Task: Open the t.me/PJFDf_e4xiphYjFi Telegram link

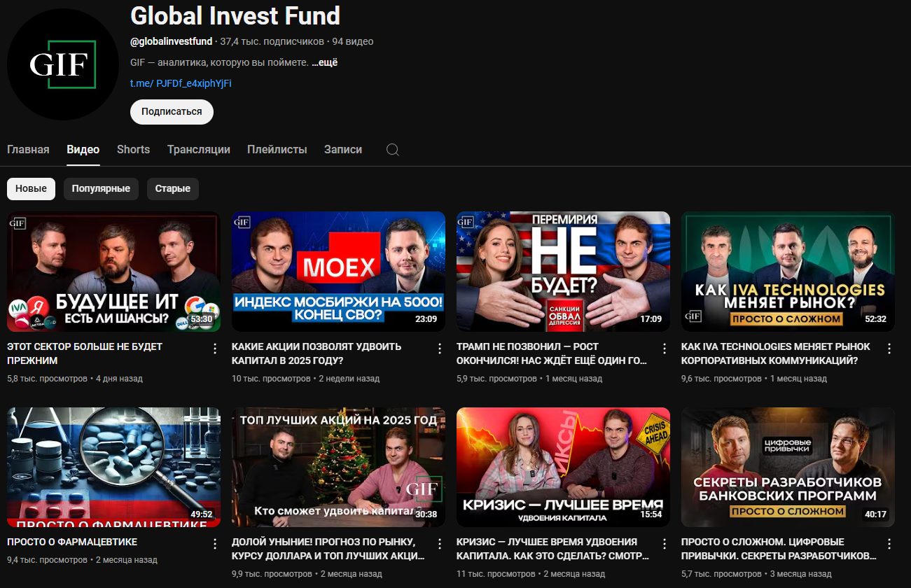Action: click(x=181, y=83)
